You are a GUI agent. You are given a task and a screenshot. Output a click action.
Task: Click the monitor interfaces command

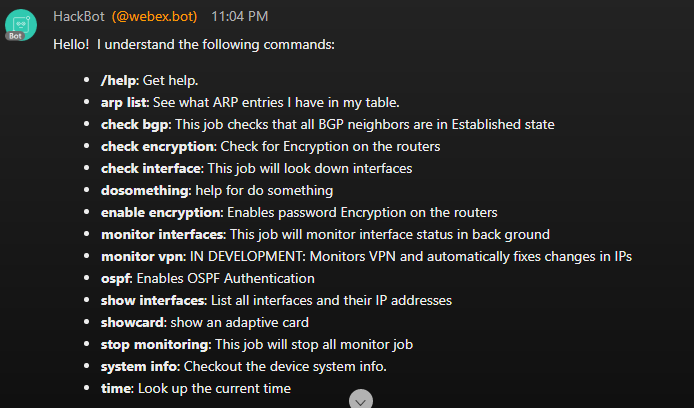point(162,234)
